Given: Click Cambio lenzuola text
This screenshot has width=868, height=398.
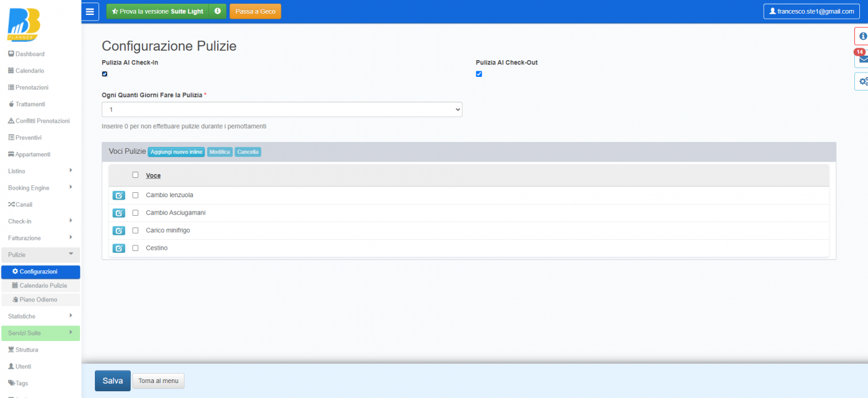Looking at the screenshot, I should click(169, 195).
